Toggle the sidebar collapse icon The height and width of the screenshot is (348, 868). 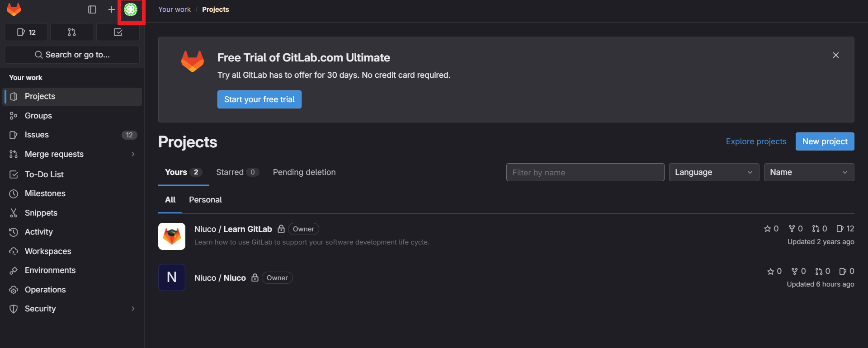click(92, 9)
